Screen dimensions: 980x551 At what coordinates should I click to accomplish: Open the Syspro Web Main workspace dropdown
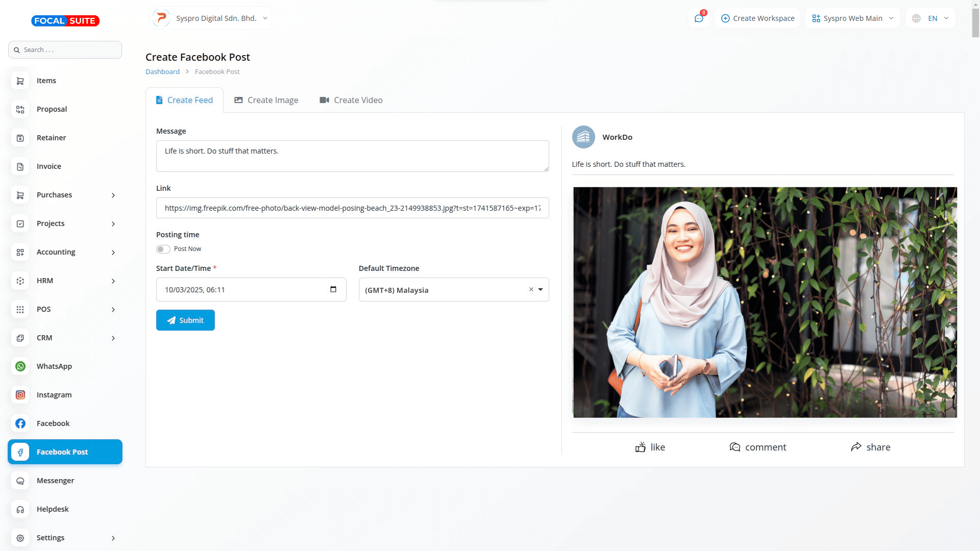tap(852, 18)
